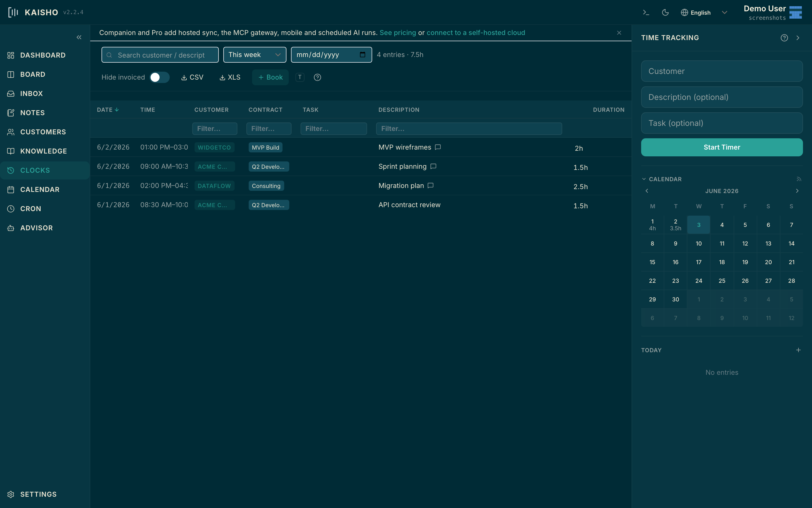Open help icon next to Book

317,77
